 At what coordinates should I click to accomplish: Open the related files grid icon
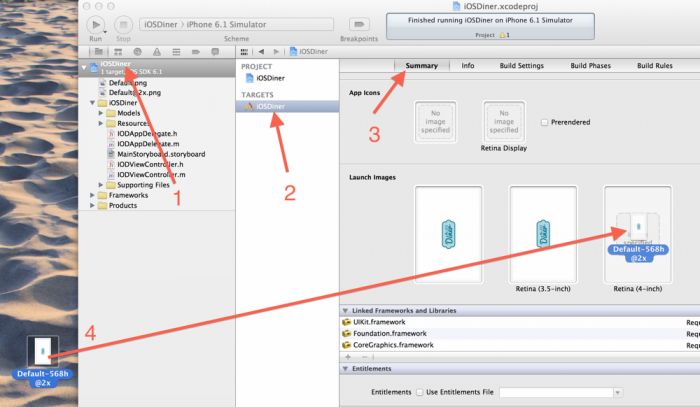click(x=244, y=52)
